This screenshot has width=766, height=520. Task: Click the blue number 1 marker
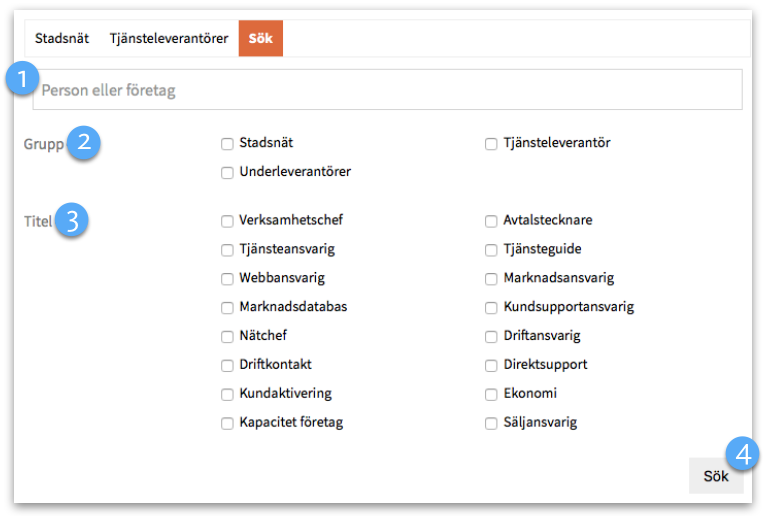tap(22, 78)
